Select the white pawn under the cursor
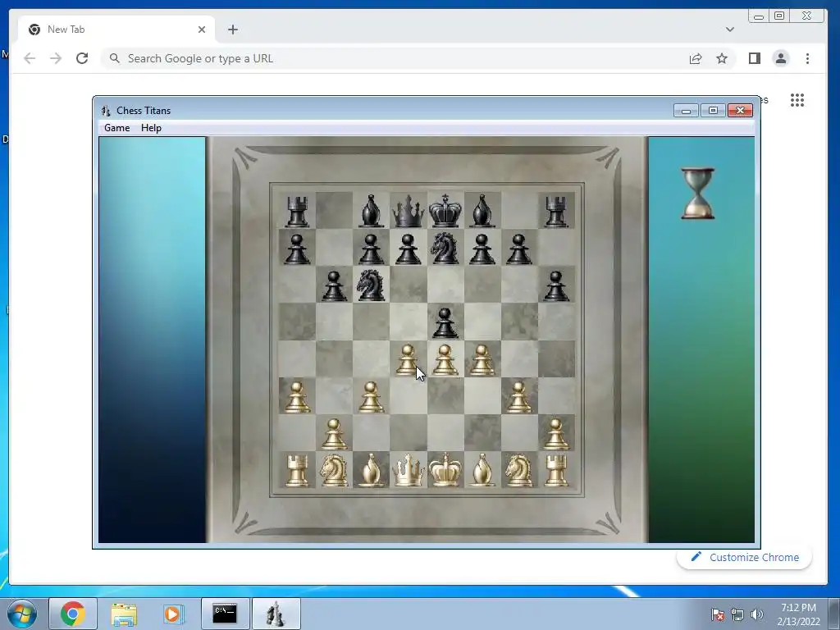The image size is (840, 630). pyautogui.click(x=407, y=359)
